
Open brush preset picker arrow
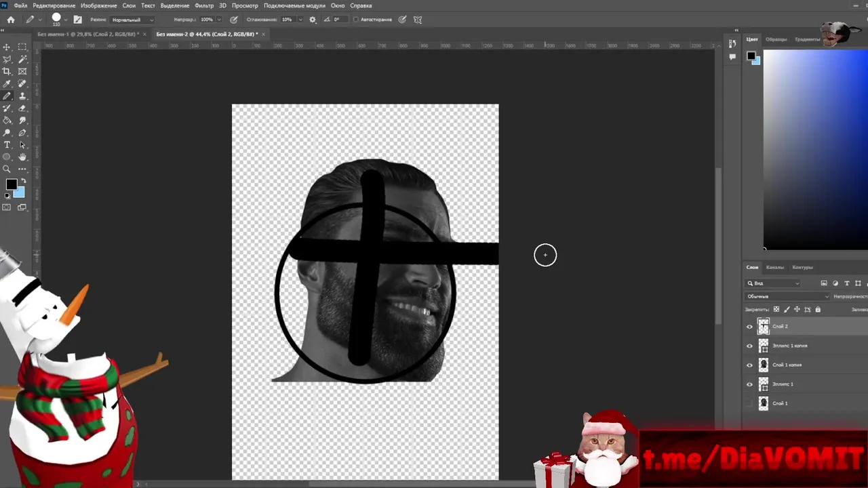(66, 20)
